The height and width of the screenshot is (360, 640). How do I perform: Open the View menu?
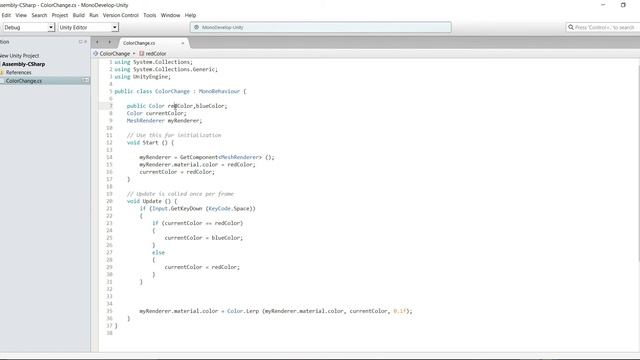tap(21, 15)
